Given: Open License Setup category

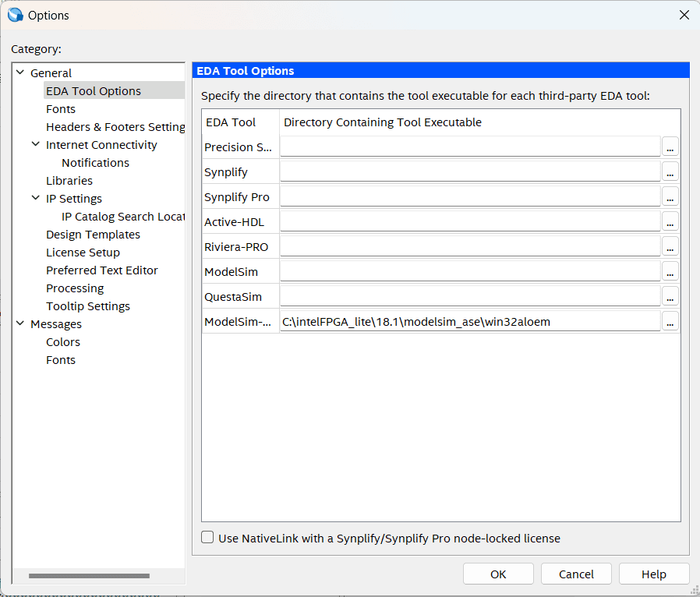Looking at the screenshot, I should click(83, 252).
